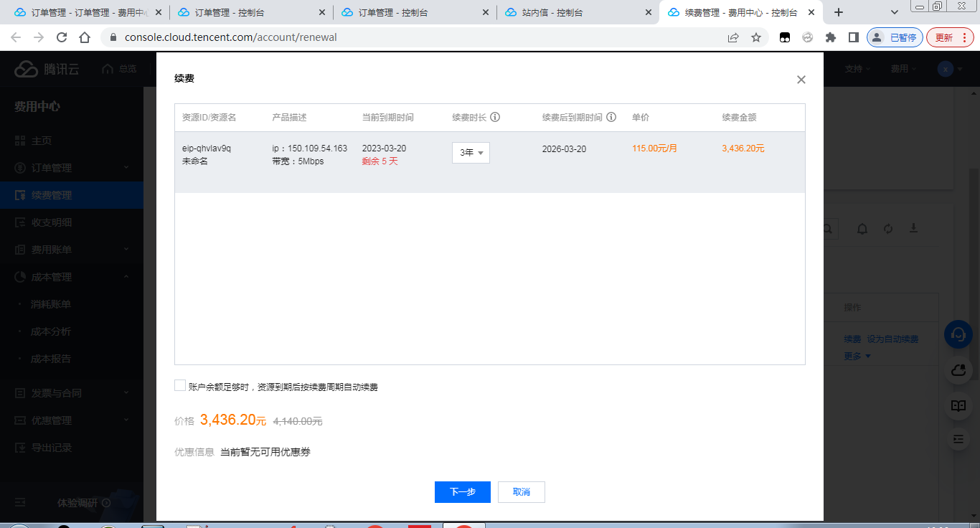
Task: Close the 续费 renewal dialog
Action: coord(801,80)
